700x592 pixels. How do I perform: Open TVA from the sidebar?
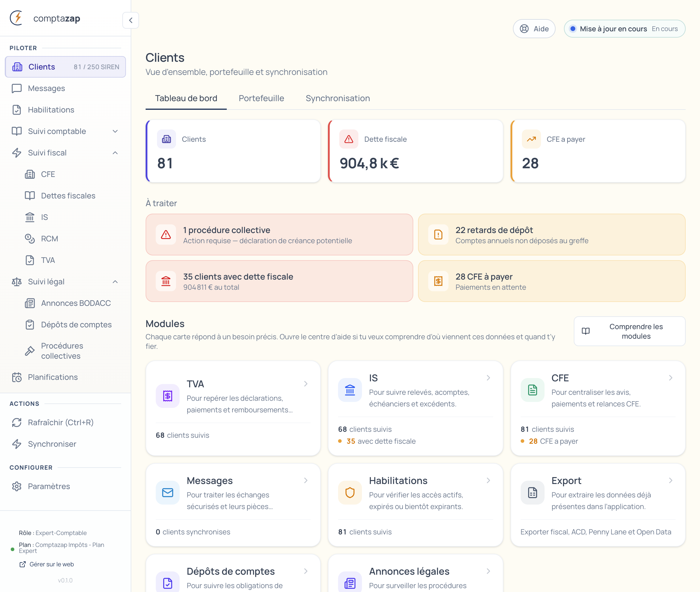point(48,260)
